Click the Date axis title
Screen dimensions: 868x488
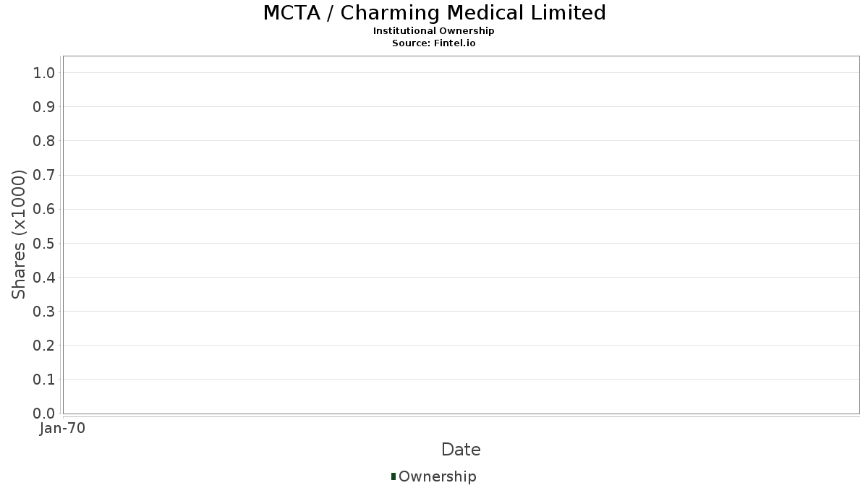(x=461, y=450)
